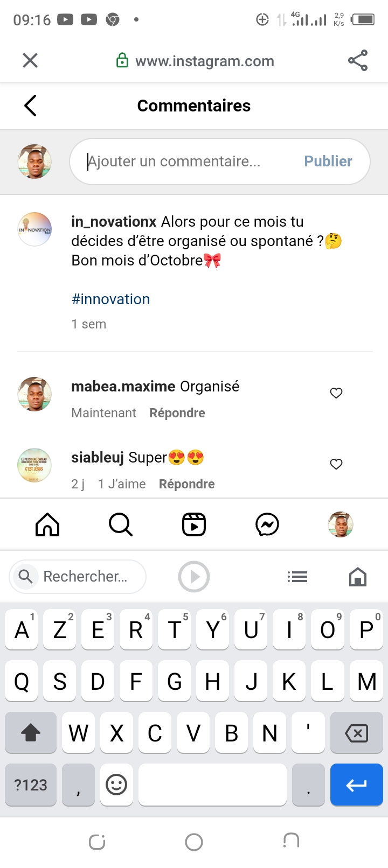Open keyboard list menu icon
This screenshot has width=388, height=868.
tap(297, 577)
